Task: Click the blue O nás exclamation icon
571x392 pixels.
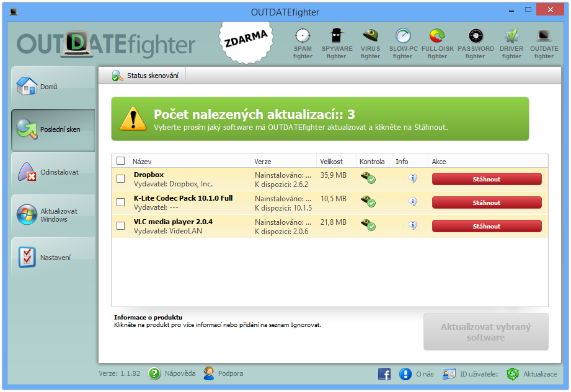Action: coord(405,374)
